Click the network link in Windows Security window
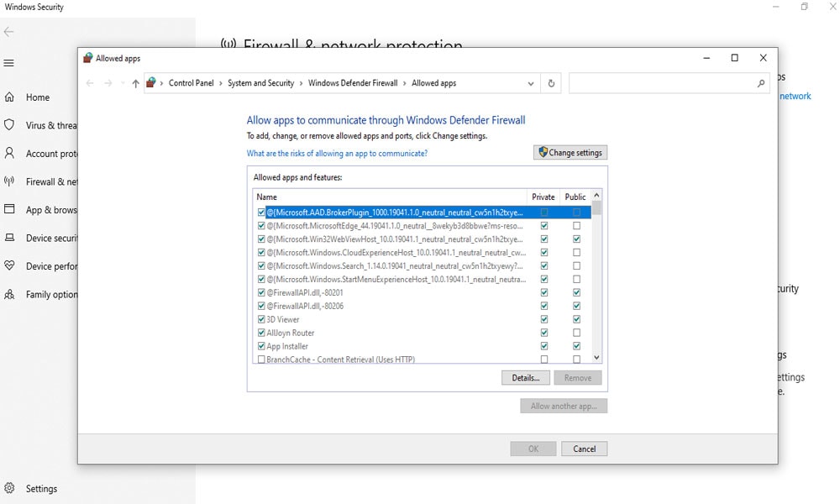 click(795, 96)
